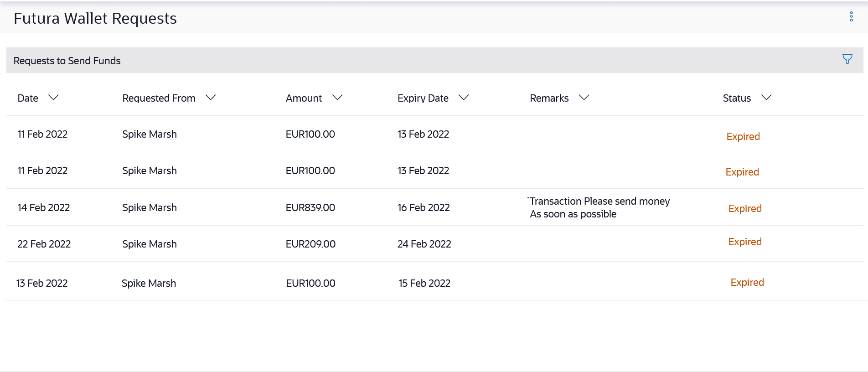Click the Status column sort chevron
This screenshot has height=372, width=868.
[x=766, y=98]
